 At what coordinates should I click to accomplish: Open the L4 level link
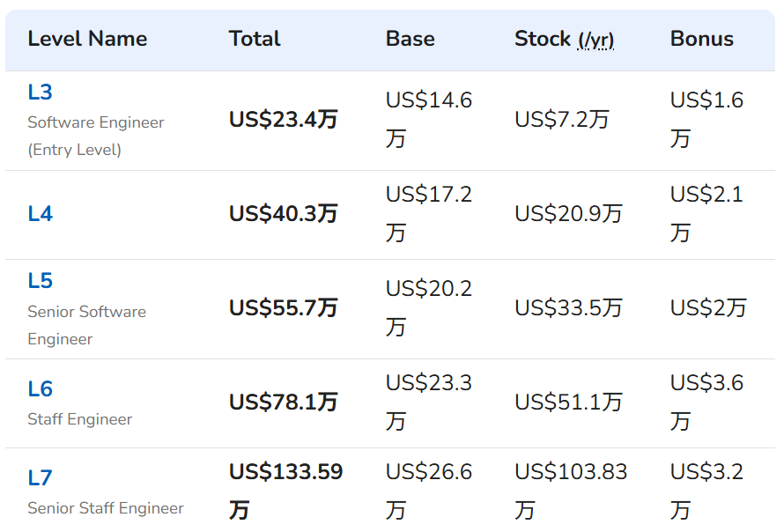40,214
